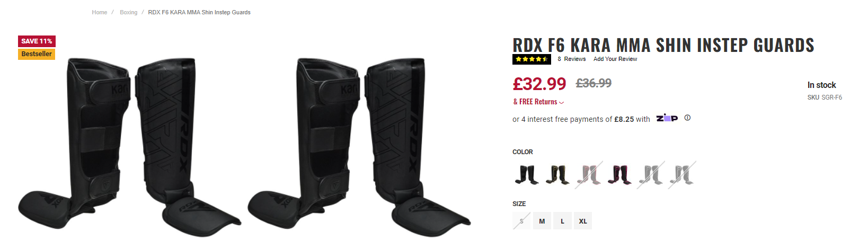The width and height of the screenshot is (868, 249).
Task: Click the SAVE 11% badge
Action: coord(37,41)
